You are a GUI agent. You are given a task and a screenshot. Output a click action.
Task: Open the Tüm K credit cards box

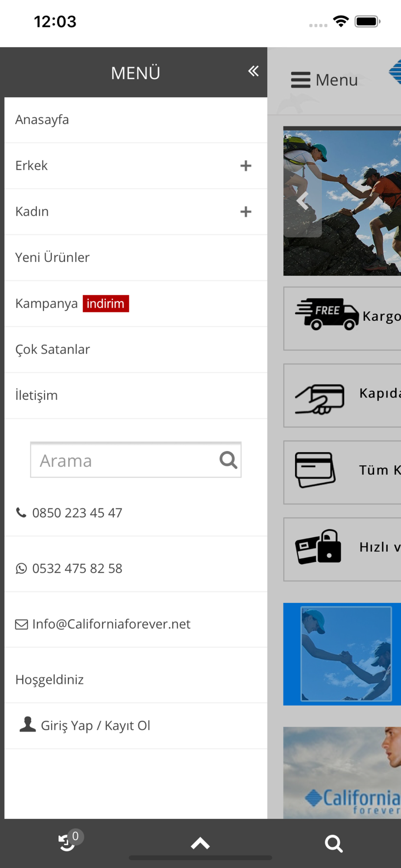(342, 472)
